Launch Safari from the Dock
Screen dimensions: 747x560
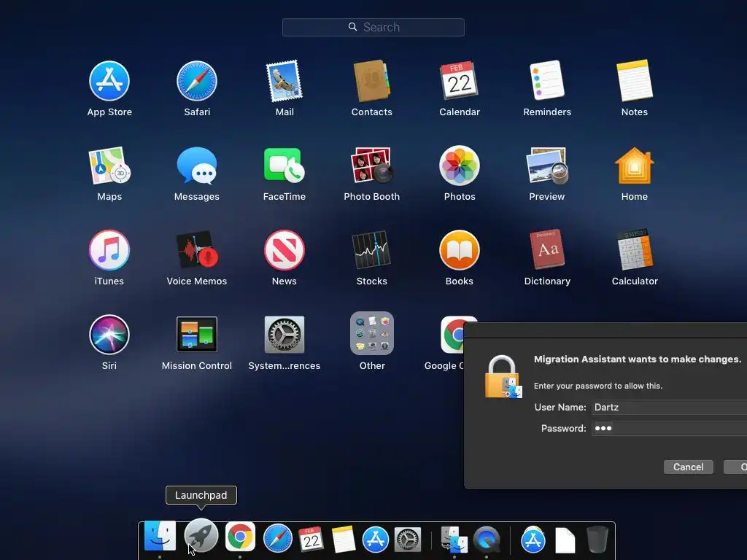point(278,539)
